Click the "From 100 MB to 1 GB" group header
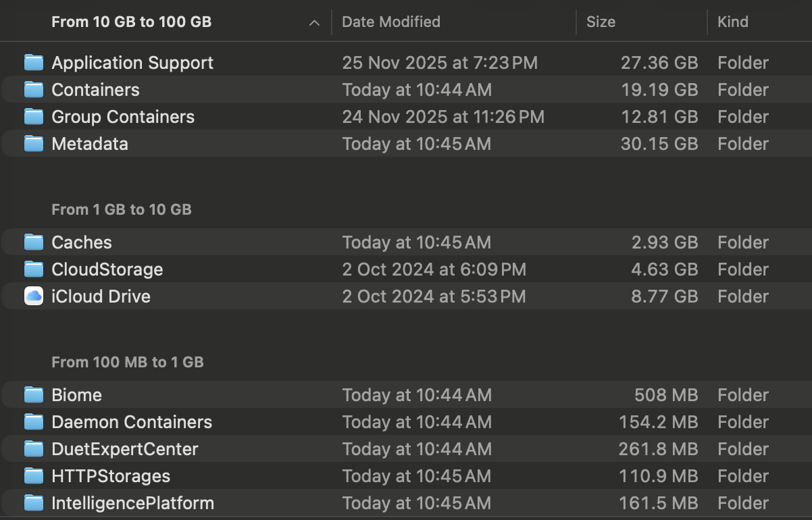Screen dimensions: 812x520 pyautogui.click(x=128, y=363)
